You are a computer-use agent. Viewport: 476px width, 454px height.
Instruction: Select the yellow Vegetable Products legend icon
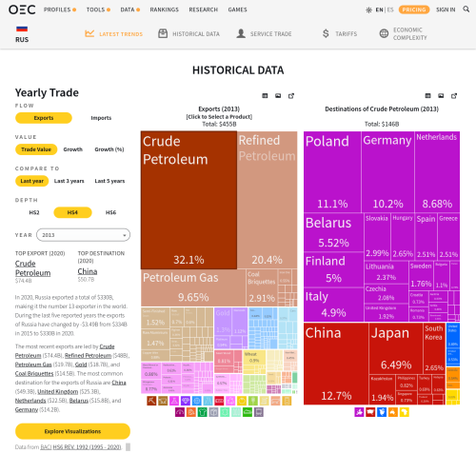click(242, 401)
